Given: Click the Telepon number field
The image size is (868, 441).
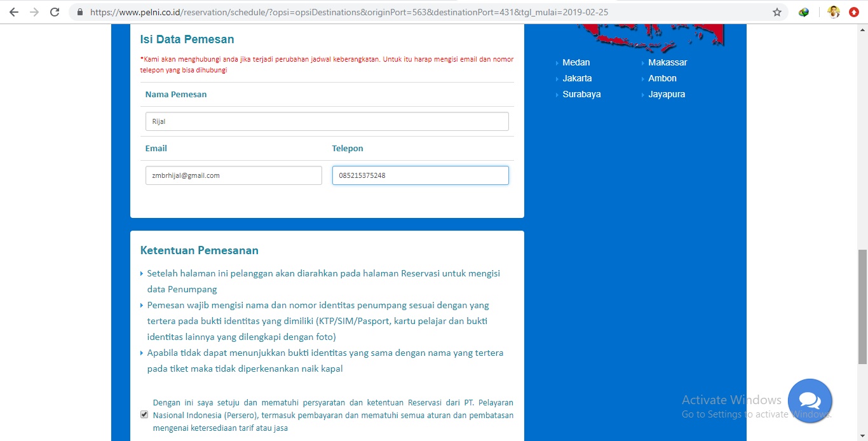Looking at the screenshot, I should [x=420, y=175].
